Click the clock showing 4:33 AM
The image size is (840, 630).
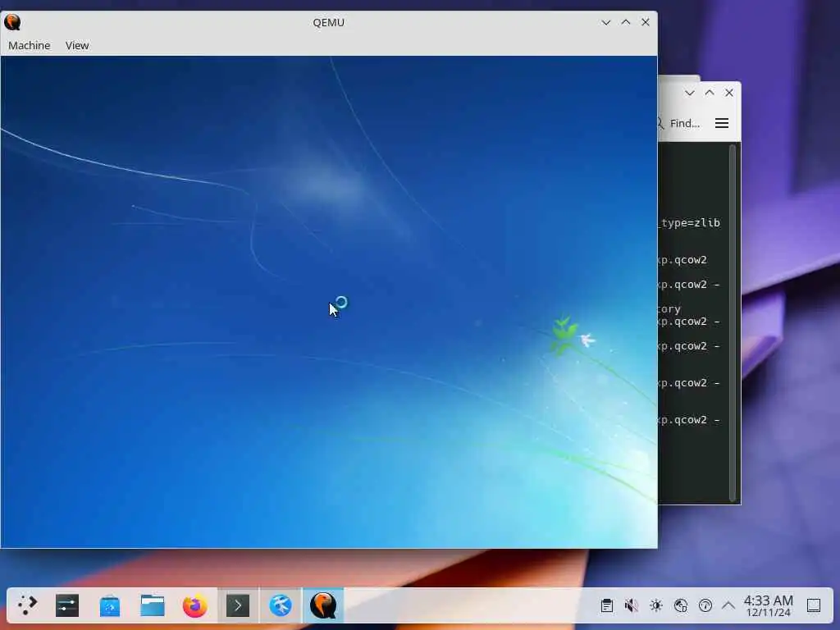[x=768, y=605]
